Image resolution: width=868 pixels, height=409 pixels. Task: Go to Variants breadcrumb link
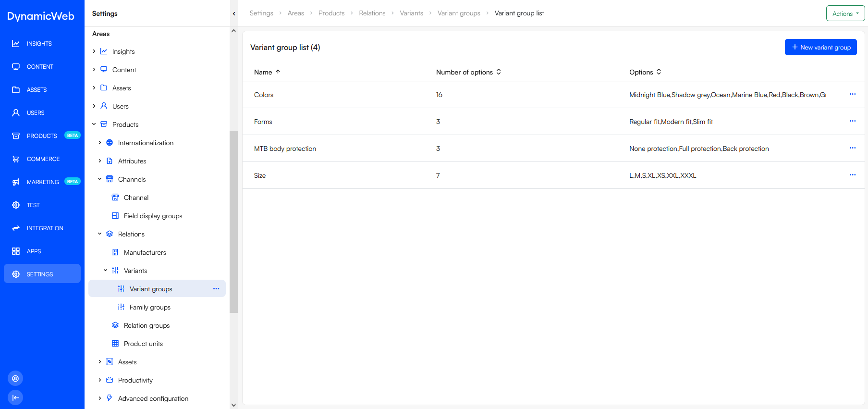412,13
